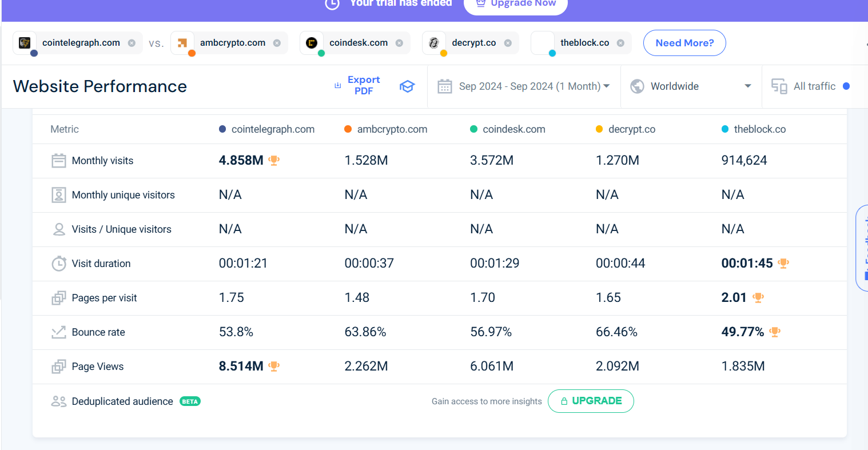Viewport: 868px width, 450px height.
Task: Click the coindesk.com favicon
Action: coord(312,42)
